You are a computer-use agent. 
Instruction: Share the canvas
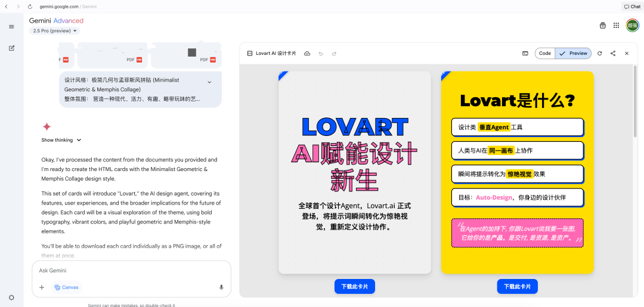pyautogui.click(x=613, y=54)
